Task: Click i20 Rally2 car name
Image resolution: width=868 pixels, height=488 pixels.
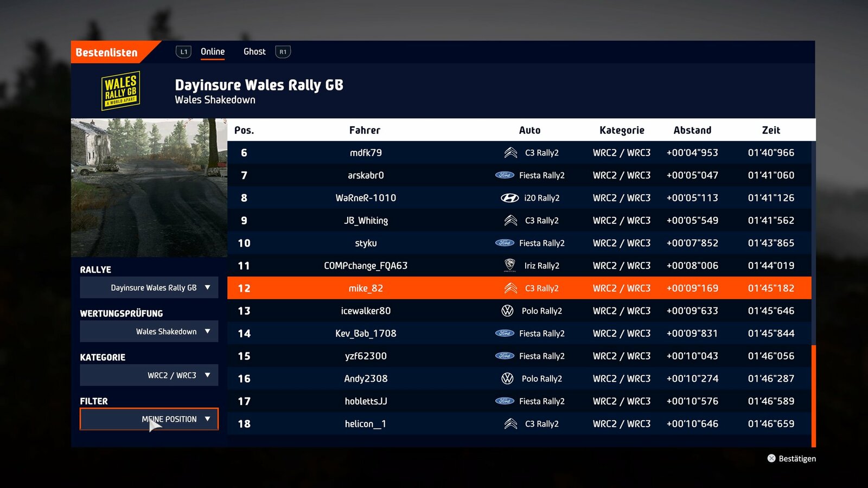Action: [x=542, y=198]
